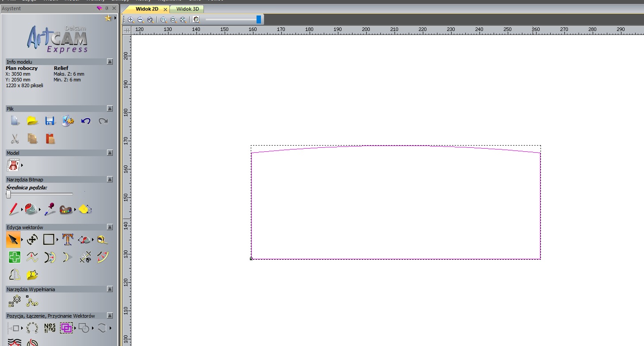Select the Create Rectangle vector tool
Viewport: 644px width, 346px height.
tap(49, 240)
